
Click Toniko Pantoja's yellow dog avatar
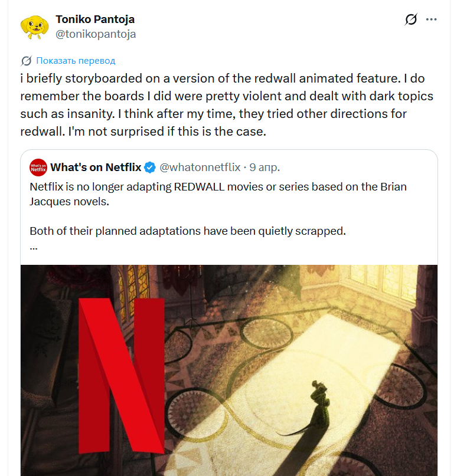pos(33,27)
